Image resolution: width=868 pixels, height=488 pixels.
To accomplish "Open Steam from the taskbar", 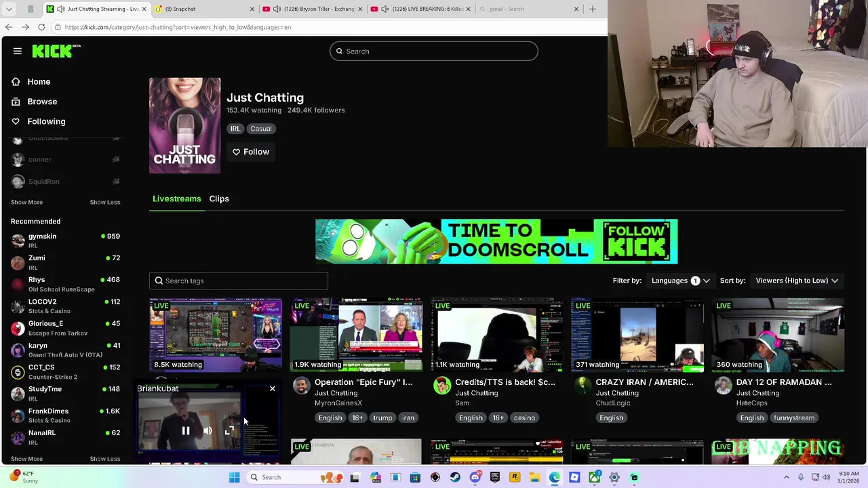I will tap(455, 477).
